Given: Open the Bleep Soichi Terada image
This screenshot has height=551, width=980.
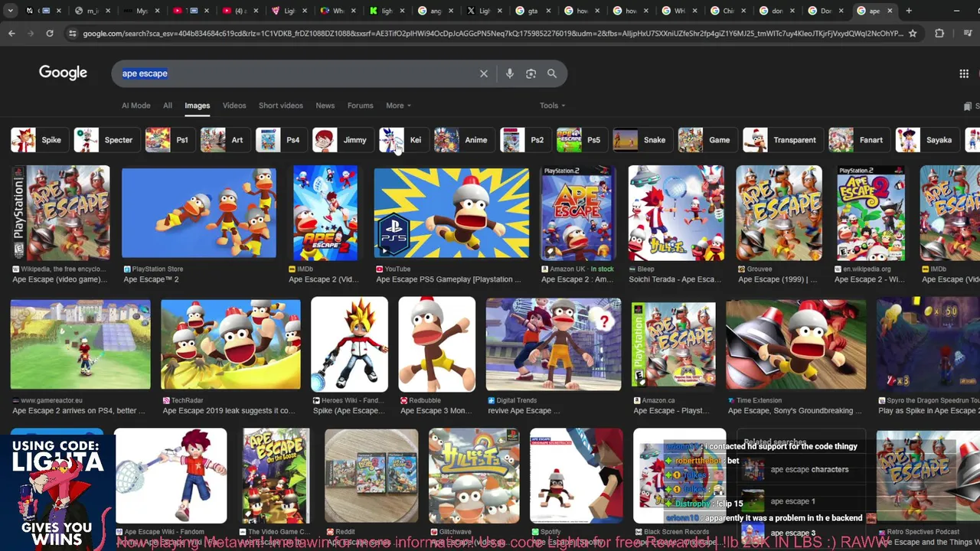Looking at the screenshot, I should 676,213.
